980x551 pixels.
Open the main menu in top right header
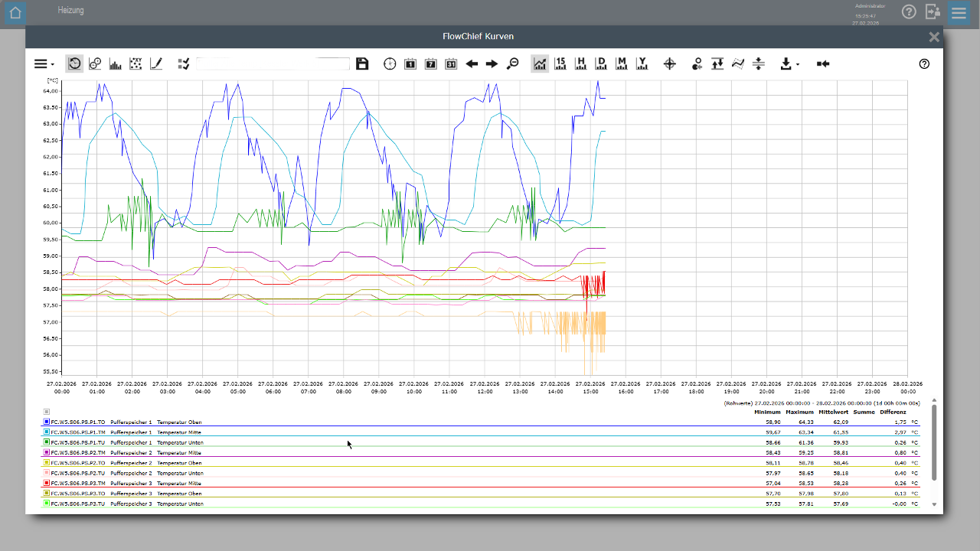point(959,12)
